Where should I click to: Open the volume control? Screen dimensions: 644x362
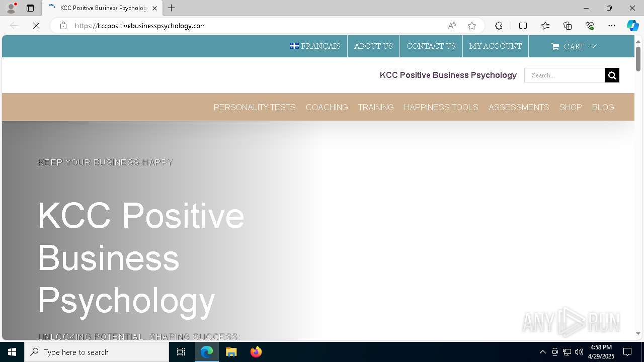click(x=579, y=352)
